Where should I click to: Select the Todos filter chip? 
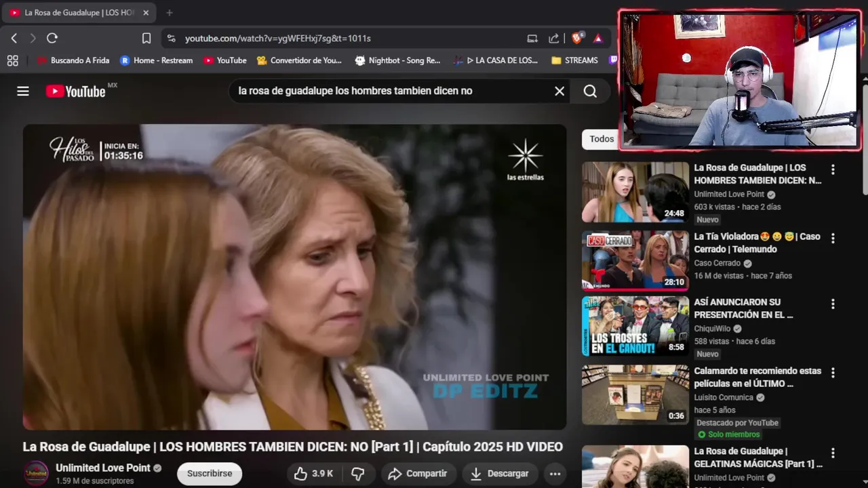[x=601, y=139]
